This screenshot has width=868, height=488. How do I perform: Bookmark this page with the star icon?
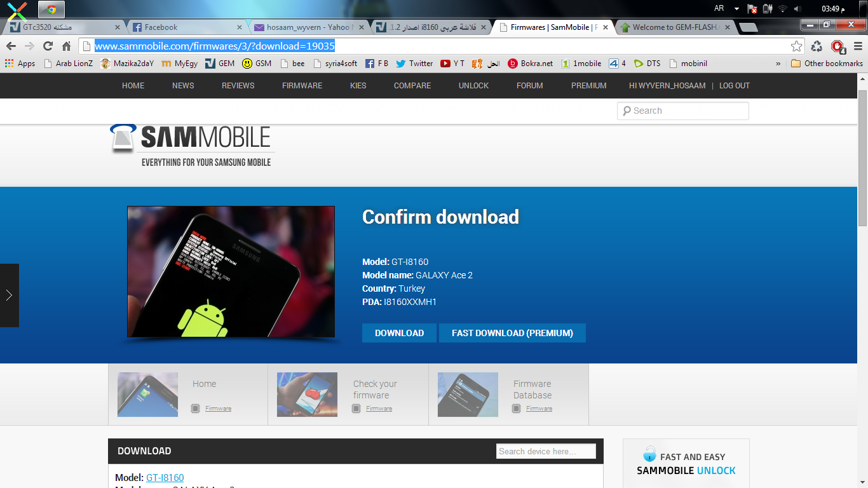tap(796, 46)
